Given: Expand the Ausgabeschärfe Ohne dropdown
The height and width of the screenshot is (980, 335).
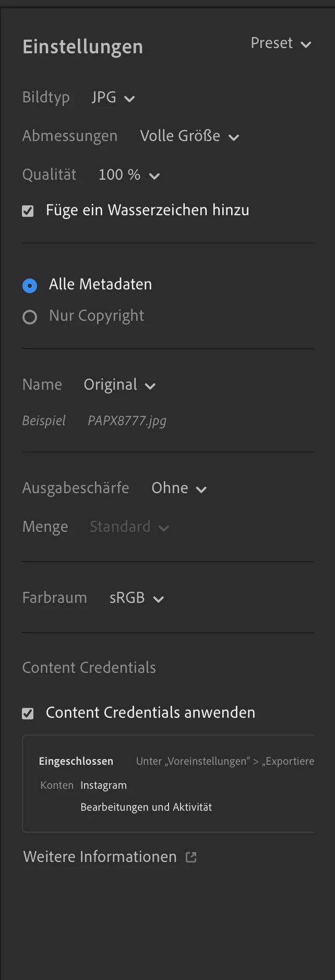Looking at the screenshot, I should tap(179, 488).
